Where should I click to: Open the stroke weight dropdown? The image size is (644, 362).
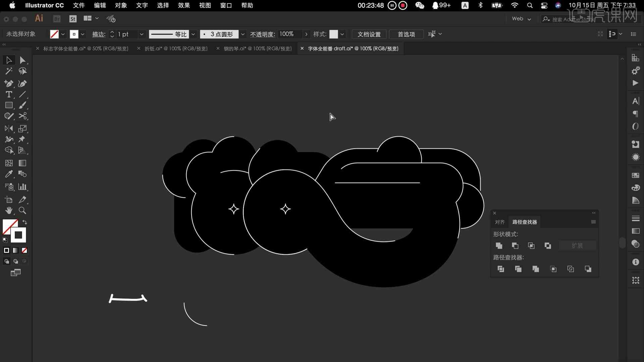[x=143, y=34]
